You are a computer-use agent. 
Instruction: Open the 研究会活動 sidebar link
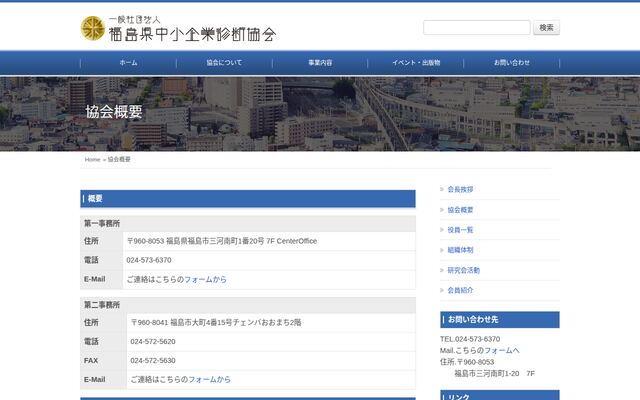pyautogui.click(x=463, y=270)
